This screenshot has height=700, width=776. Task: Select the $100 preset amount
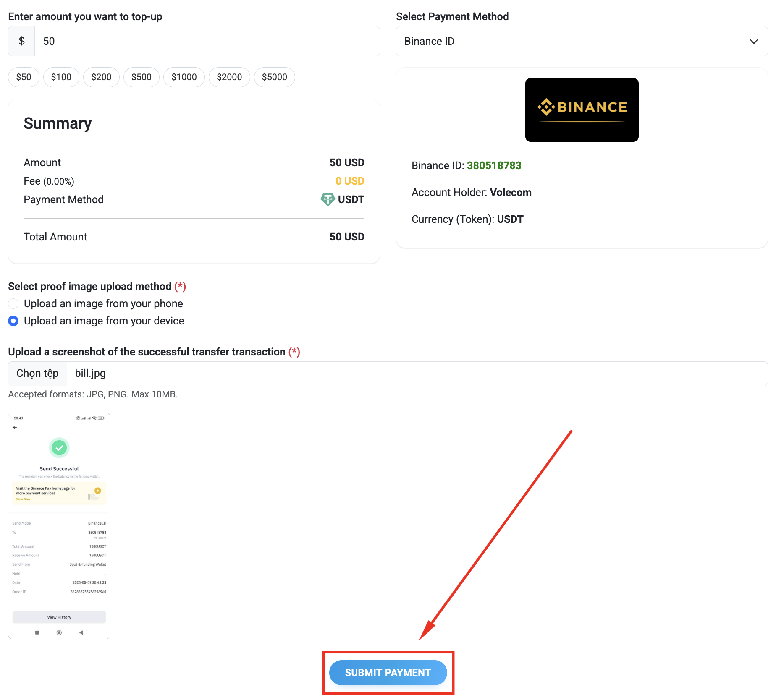click(61, 77)
